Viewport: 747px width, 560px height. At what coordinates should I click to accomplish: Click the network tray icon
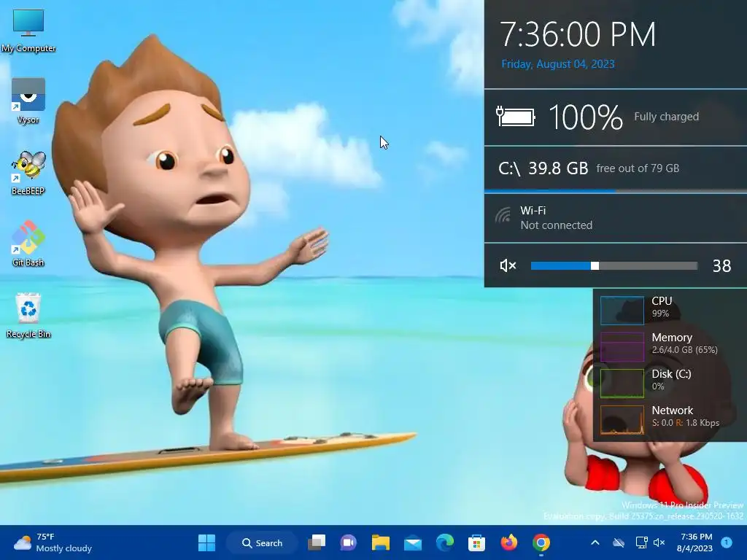coord(641,542)
